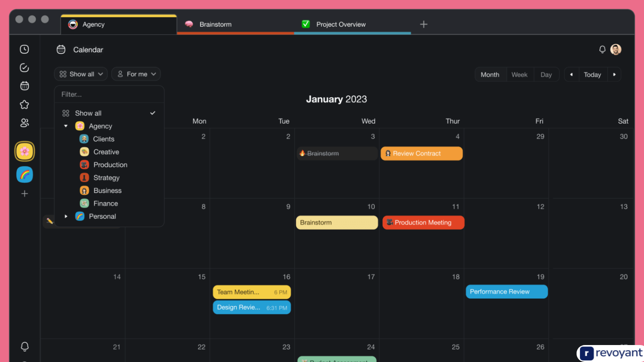Expand the Personal calendar group
The width and height of the screenshot is (644, 362).
click(66, 216)
